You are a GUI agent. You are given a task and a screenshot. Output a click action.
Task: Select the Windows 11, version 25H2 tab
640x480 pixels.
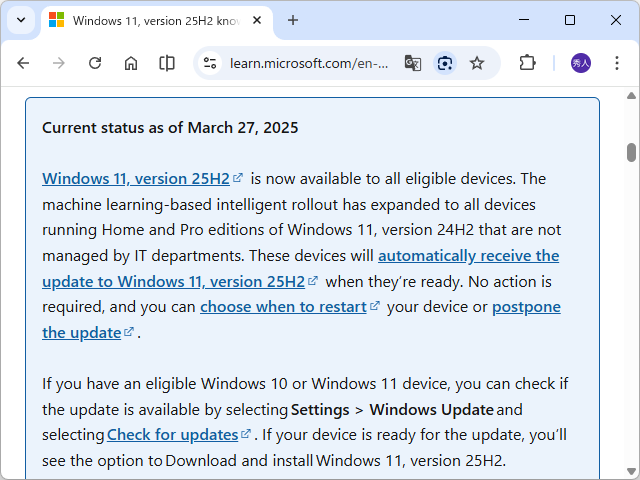pyautogui.click(x=157, y=20)
